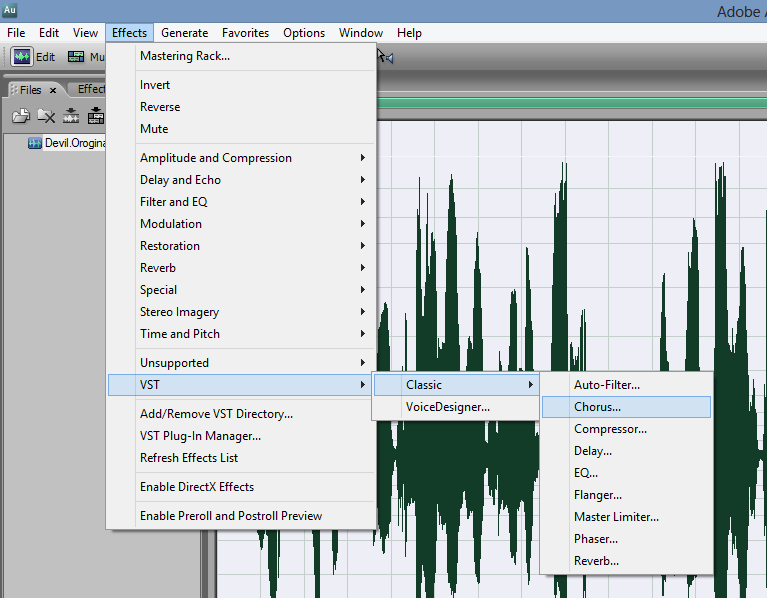Click the Multitrack view icon
Screen dimensions: 767x598
click(x=76, y=57)
